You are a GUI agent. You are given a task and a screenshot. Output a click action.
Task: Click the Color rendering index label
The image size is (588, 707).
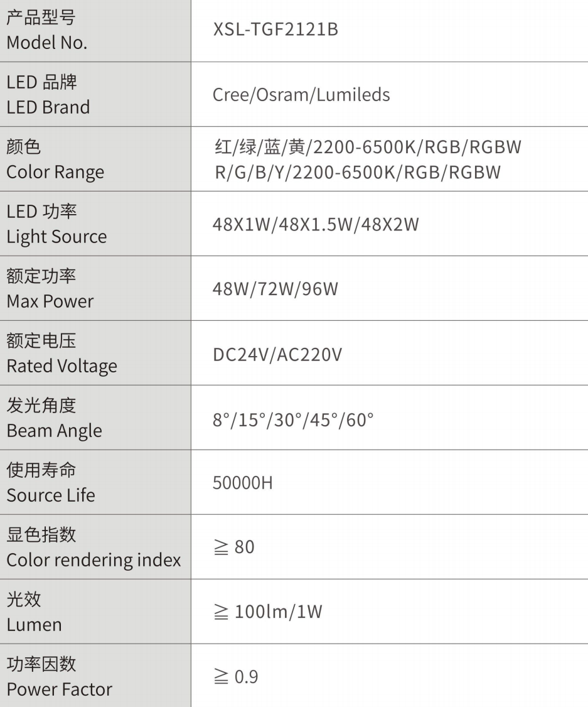tap(94, 560)
